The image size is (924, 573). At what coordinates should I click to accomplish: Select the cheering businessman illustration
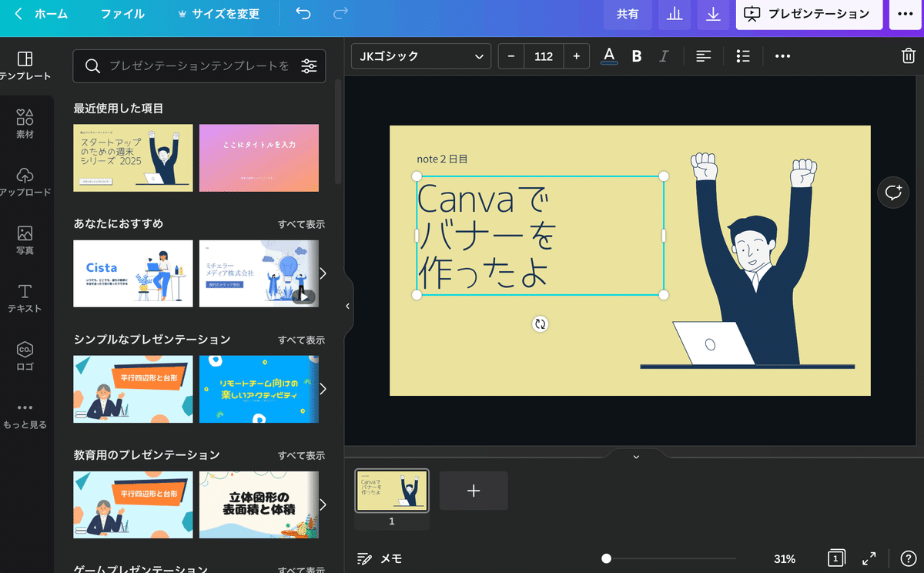coord(748,260)
